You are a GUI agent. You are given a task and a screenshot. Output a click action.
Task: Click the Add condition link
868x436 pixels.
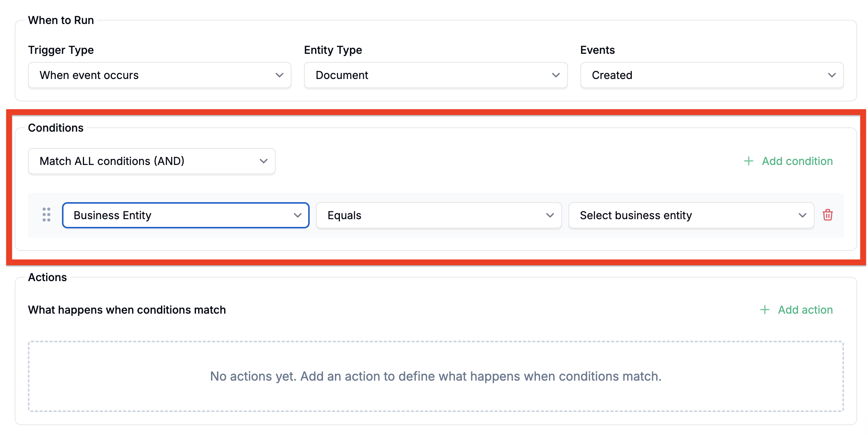[x=797, y=161]
